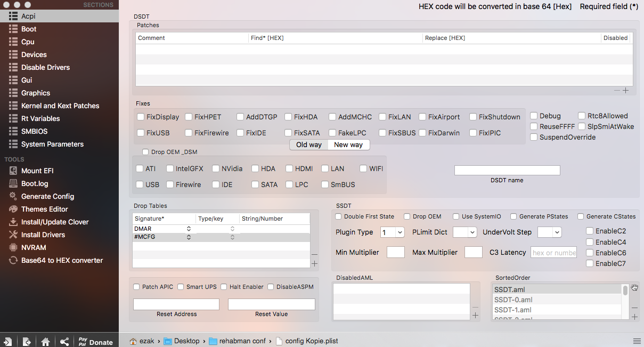Image resolution: width=644 pixels, height=347 pixels.
Task: Click the C3 Latency input field
Action: click(554, 252)
